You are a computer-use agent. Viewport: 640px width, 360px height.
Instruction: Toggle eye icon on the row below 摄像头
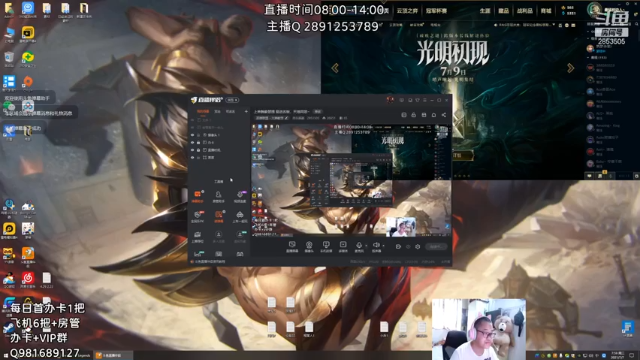click(192, 142)
